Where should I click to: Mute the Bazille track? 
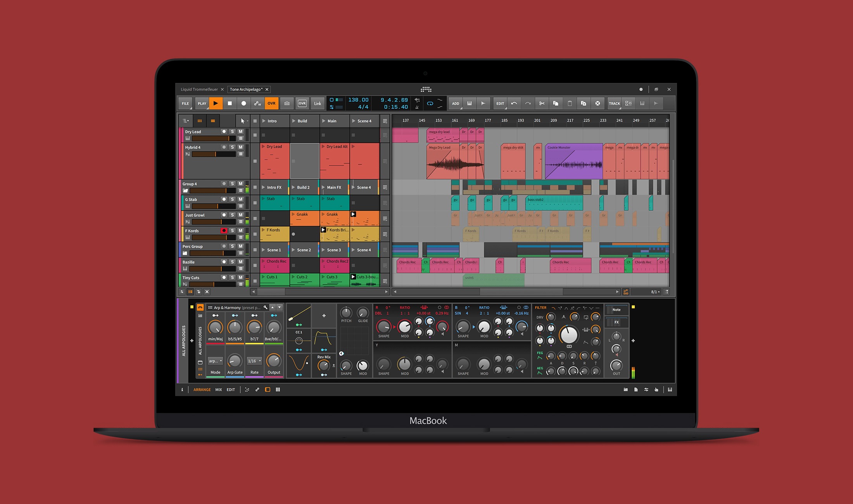[x=240, y=262]
